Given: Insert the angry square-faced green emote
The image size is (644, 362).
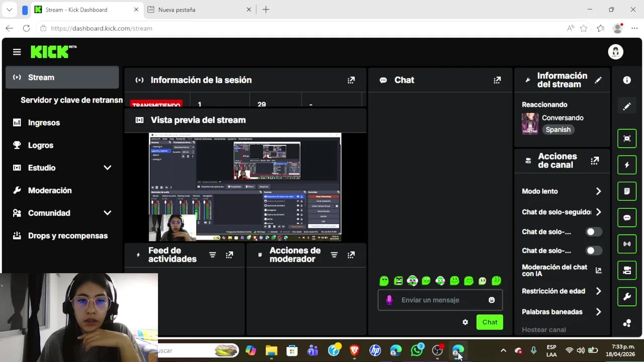Looking at the screenshot, I should pyautogui.click(x=398, y=281).
